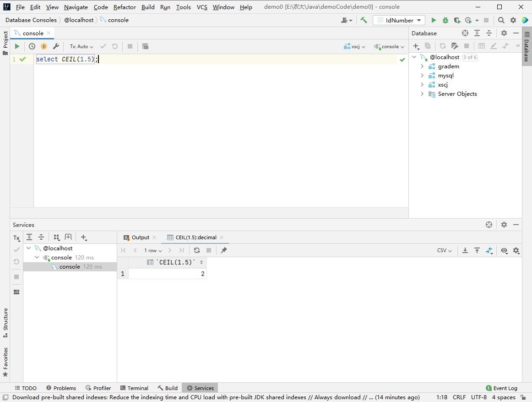532x402 pixels.
Task: Click the export data download icon
Action: pyautogui.click(x=465, y=250)
